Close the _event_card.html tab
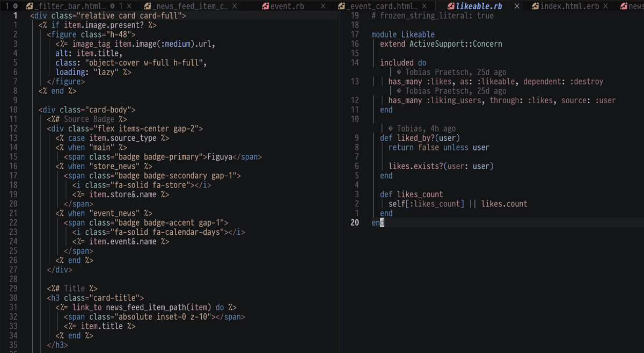The width and height of the screenshot is (644, 353). click(424, 6)
